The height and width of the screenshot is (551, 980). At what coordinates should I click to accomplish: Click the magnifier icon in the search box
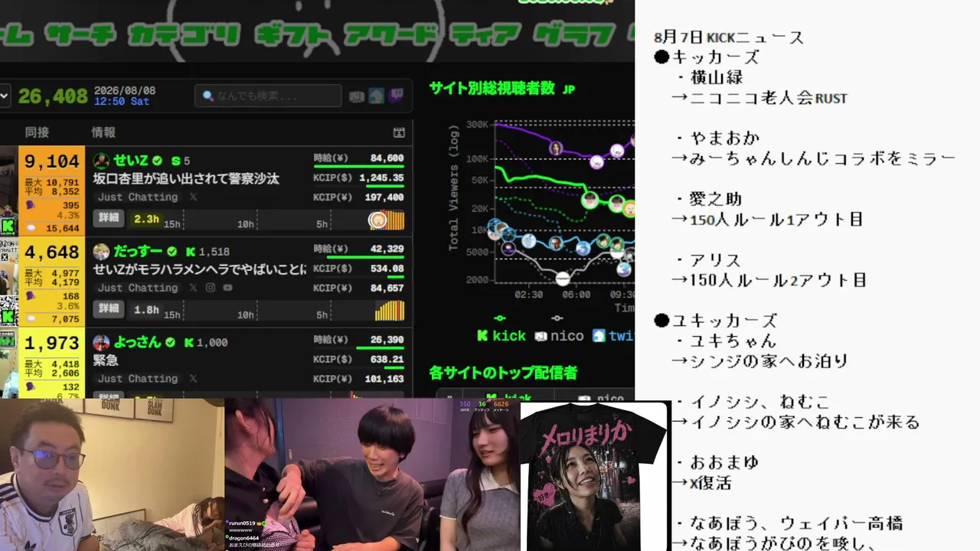tap(207, 96)
